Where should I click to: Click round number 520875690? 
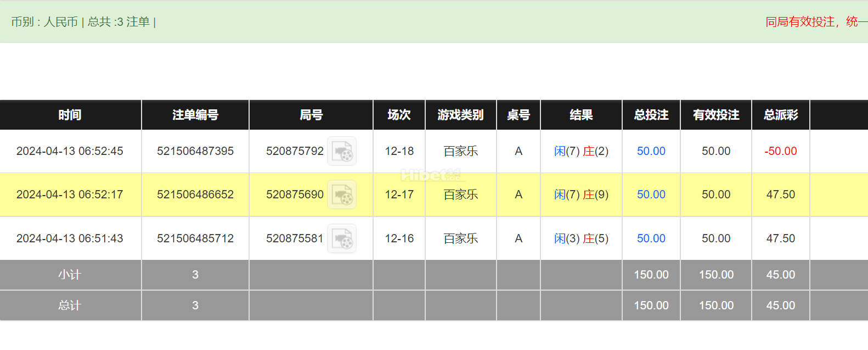(x=295, y=195)
